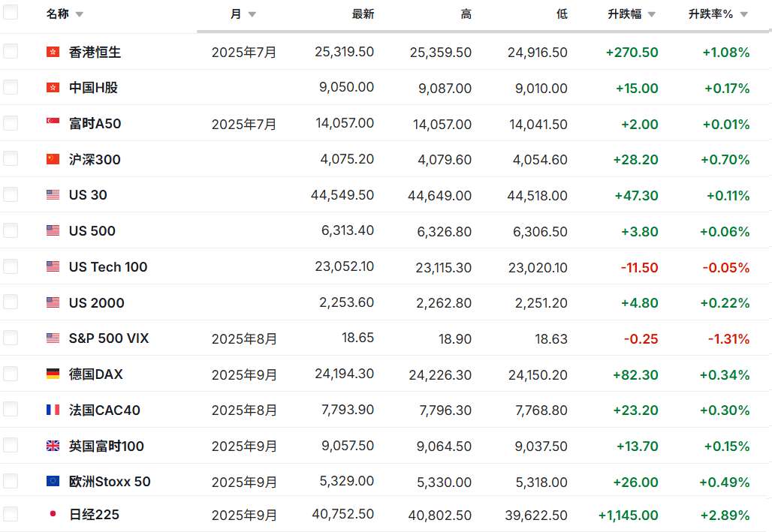Click the low value 7,768.80
This screenshot has width=772, height=532.
click(x=541, y=410)
